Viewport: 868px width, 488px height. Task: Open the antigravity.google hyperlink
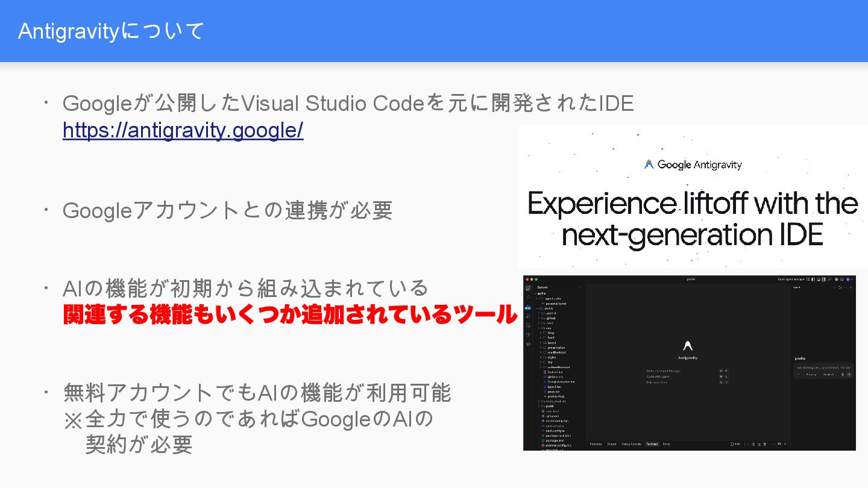click(183, 130)
